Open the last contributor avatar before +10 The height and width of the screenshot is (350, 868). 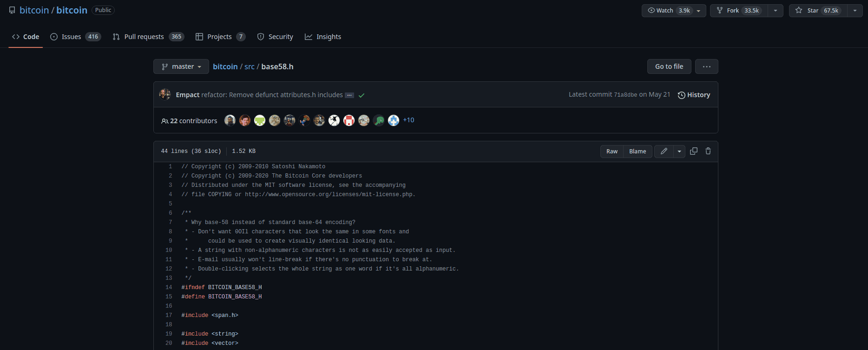tap(394, 120)
